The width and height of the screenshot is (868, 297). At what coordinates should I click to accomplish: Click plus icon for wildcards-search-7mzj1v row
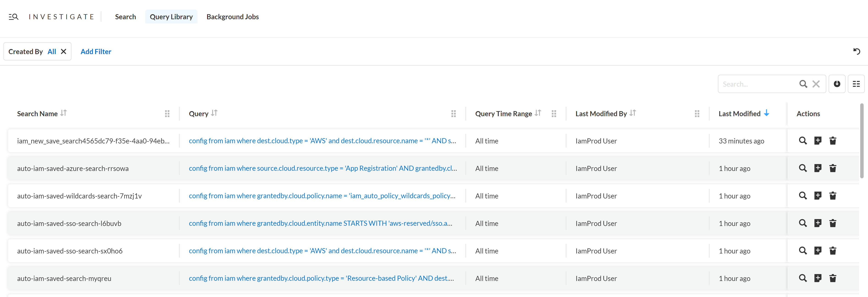[818, 195]
